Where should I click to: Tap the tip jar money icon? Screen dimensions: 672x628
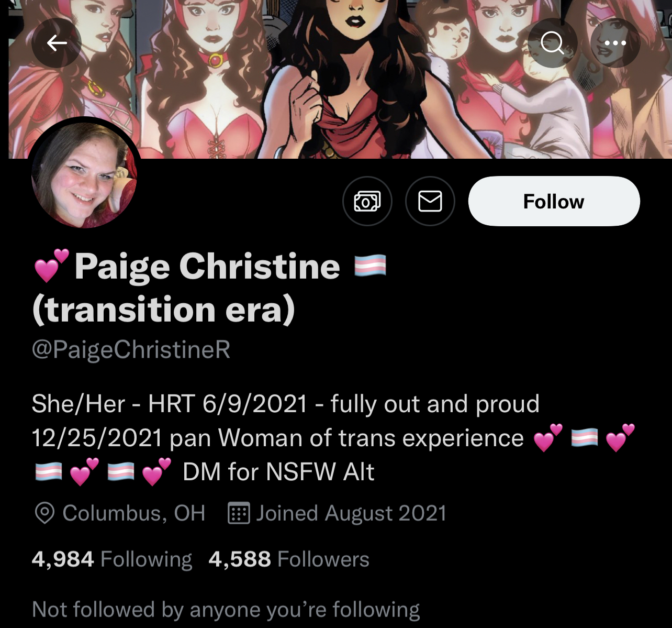367,201
